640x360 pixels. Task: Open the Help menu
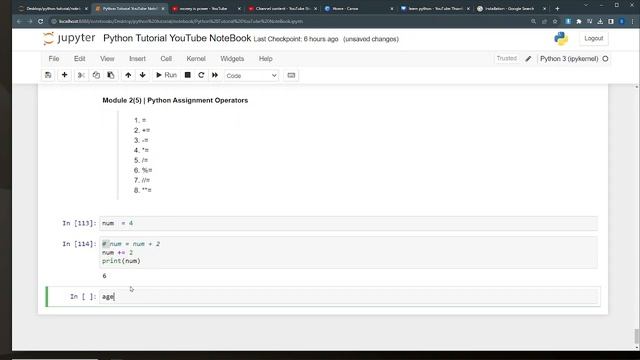(x=266, y=59)
